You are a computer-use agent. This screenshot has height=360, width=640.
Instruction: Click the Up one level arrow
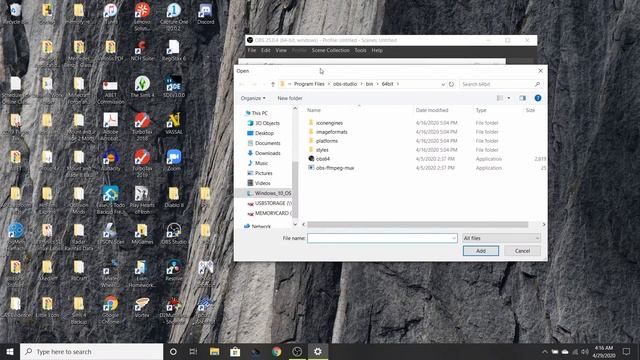pyautogui.click(x=273, y=84)
